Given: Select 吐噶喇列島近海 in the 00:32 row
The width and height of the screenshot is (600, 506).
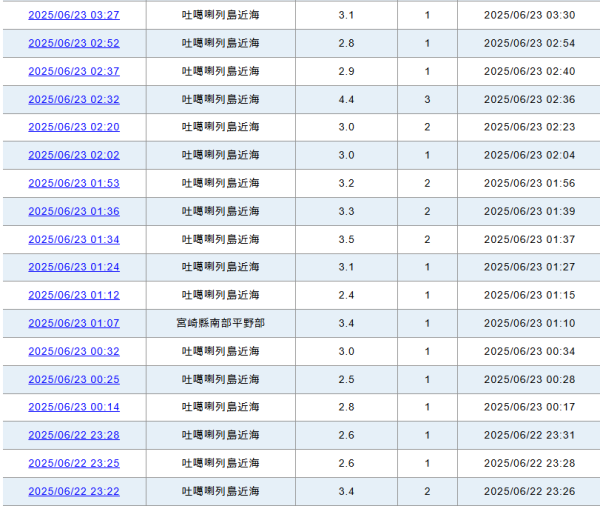Looking at the screenshot, I should click(x=220, y=351).
